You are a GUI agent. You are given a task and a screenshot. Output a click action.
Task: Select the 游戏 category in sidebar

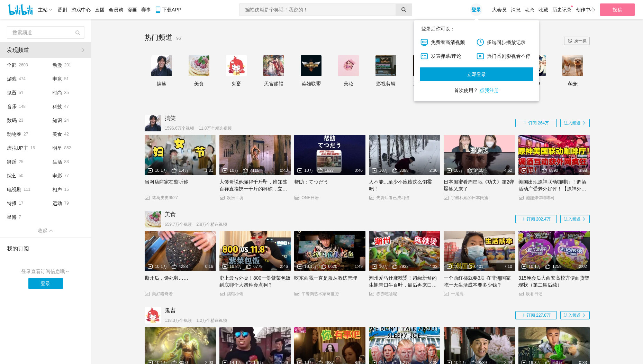[x=16, y=79]
